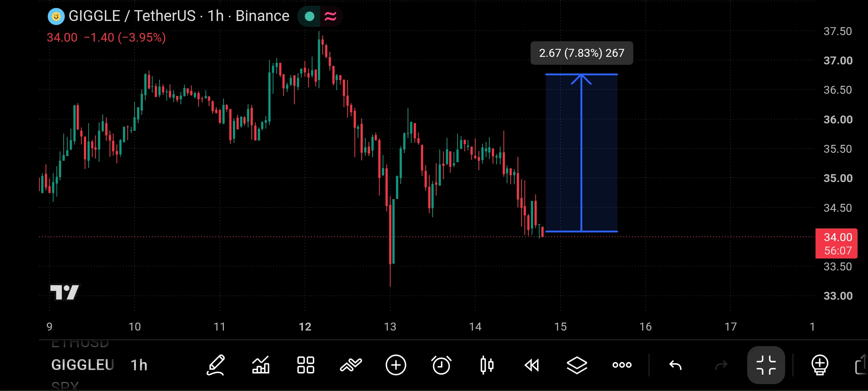Open the idea lightbulb plus icon
The height and width of the screenshot is (391, 868).
pyautogui.click(x=820, y=365)
